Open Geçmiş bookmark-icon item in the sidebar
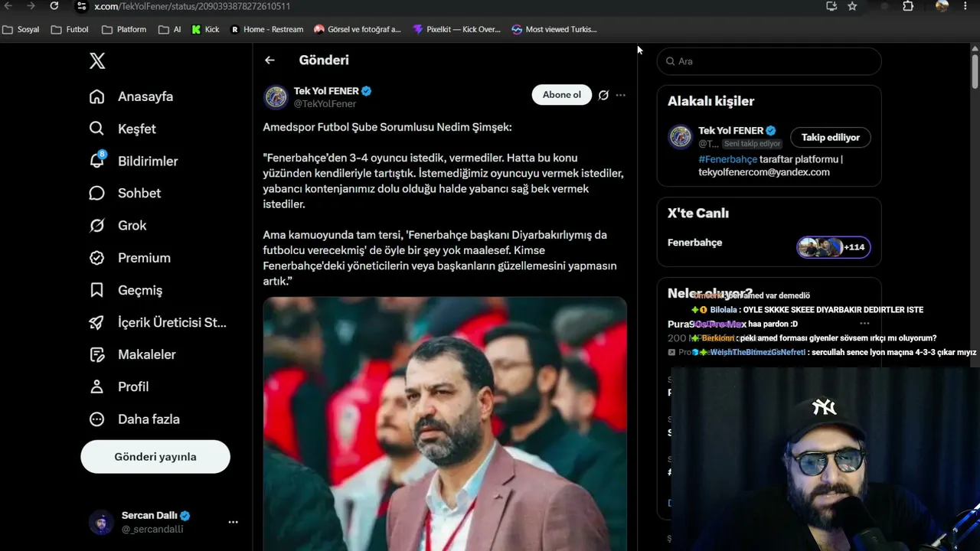 (126, 290)
